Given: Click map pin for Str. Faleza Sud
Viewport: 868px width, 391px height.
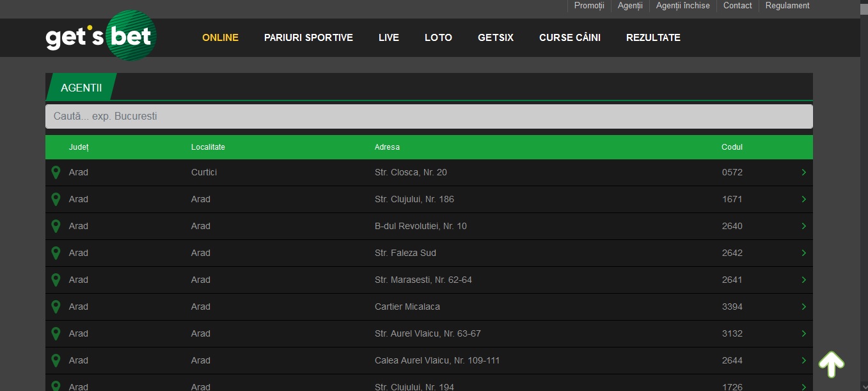Looking at the screenshot, I should point(56,253).
